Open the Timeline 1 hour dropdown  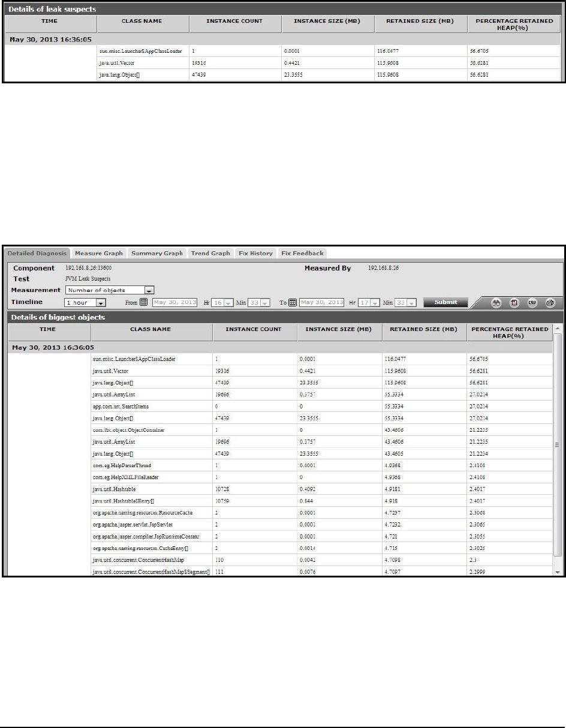[85, 302]
